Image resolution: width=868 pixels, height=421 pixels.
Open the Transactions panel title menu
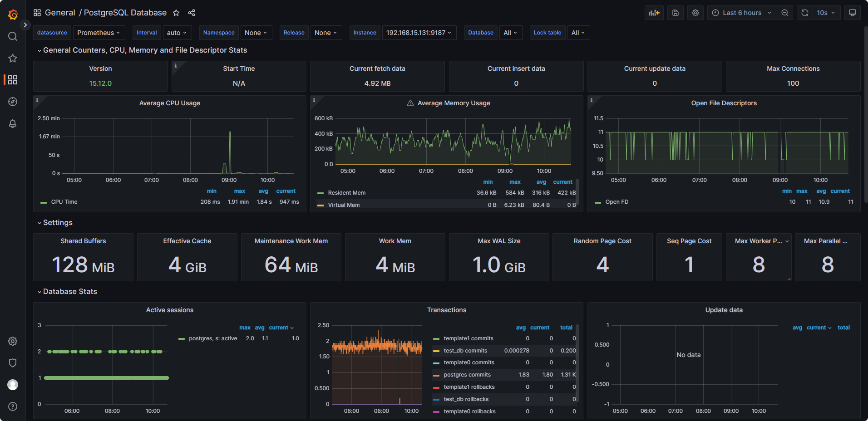click(447, 310)
